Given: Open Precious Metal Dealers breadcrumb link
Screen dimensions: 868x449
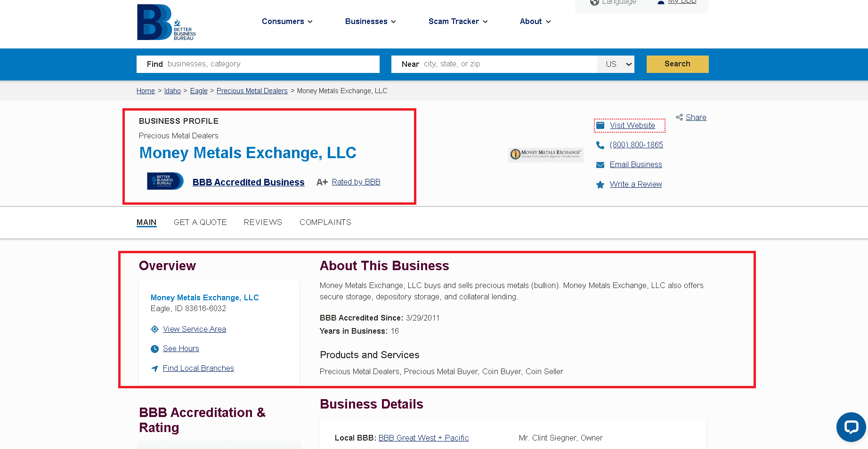Looking at the screenshot, I should tap(252, 91).
